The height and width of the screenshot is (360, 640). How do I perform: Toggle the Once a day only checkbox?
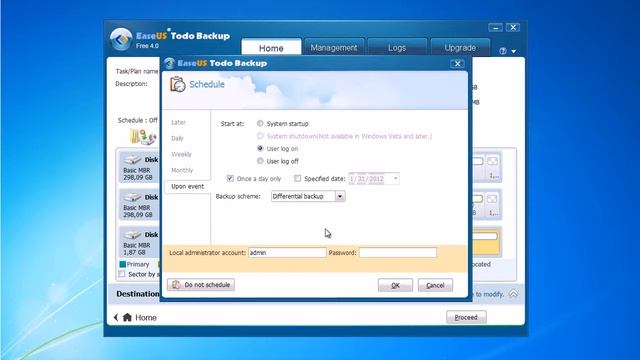click(230, 178)
